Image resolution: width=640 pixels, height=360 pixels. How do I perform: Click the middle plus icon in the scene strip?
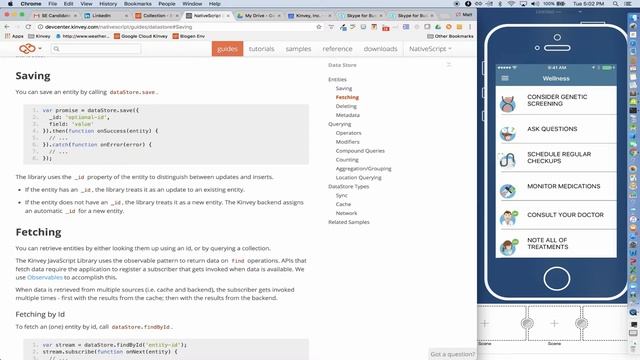(554, 324)
